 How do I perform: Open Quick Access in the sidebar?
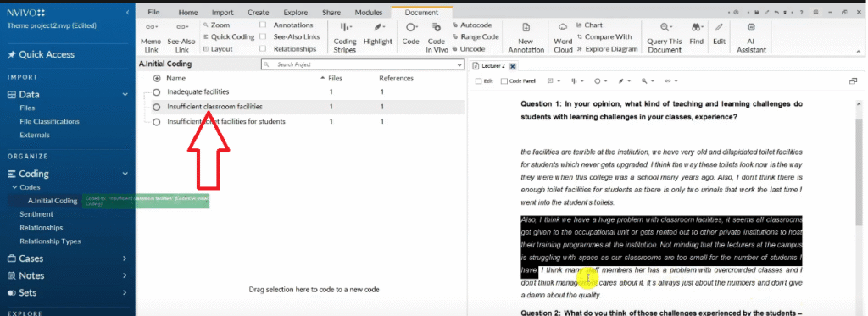click(41, 54)
